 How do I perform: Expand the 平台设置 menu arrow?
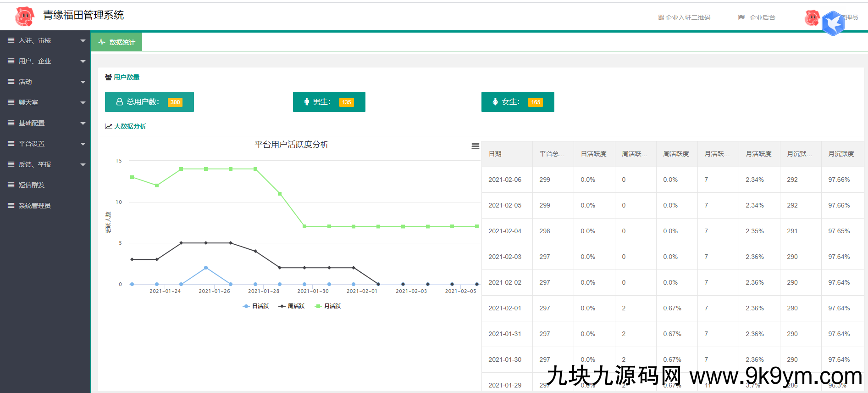[x=83, y=144]
